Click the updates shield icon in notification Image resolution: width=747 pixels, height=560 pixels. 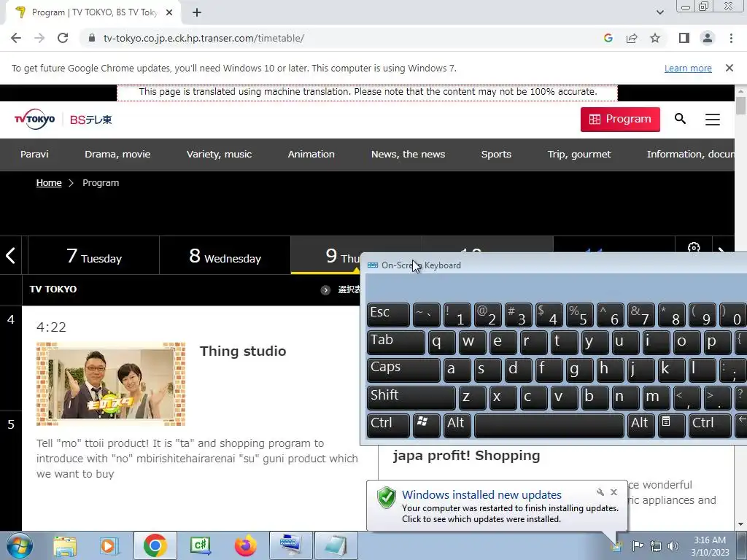(387, 497)
